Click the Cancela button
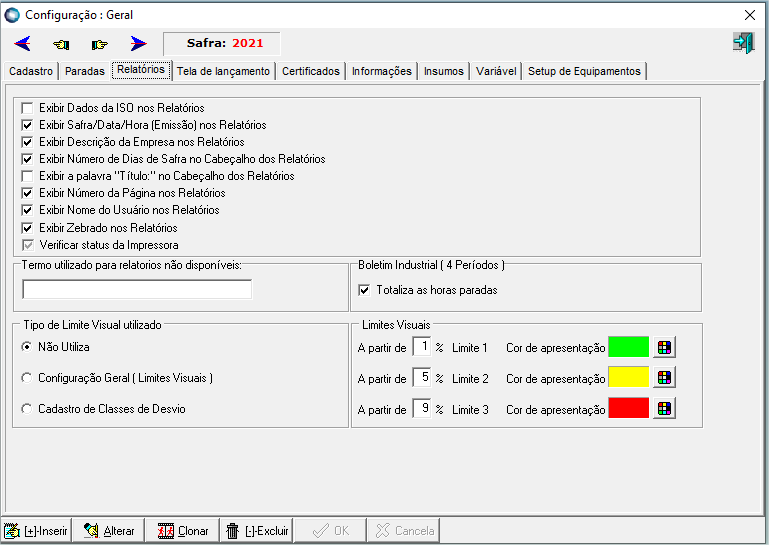The image size is (769, 545). 404,530
